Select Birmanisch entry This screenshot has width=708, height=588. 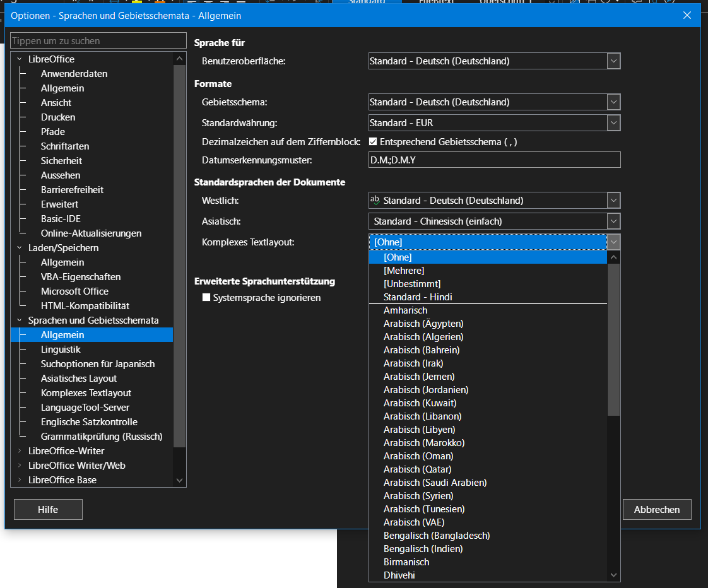click(x=488, y=562)
